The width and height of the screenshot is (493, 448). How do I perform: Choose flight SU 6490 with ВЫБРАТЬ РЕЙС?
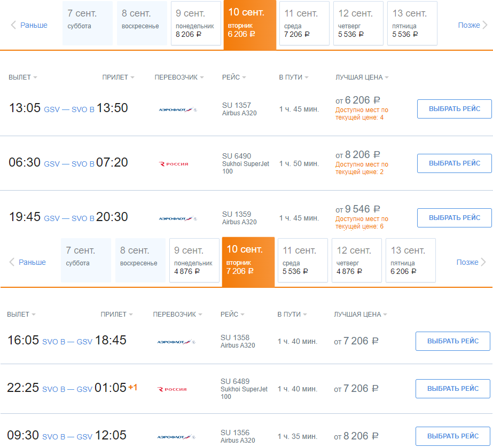[455, 163]
